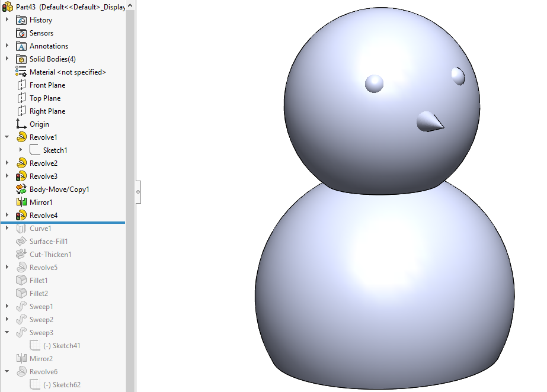The image size is (547, 392).
Task: Click the Solid Bodies(4) folder icon
Action: point(21,59)
